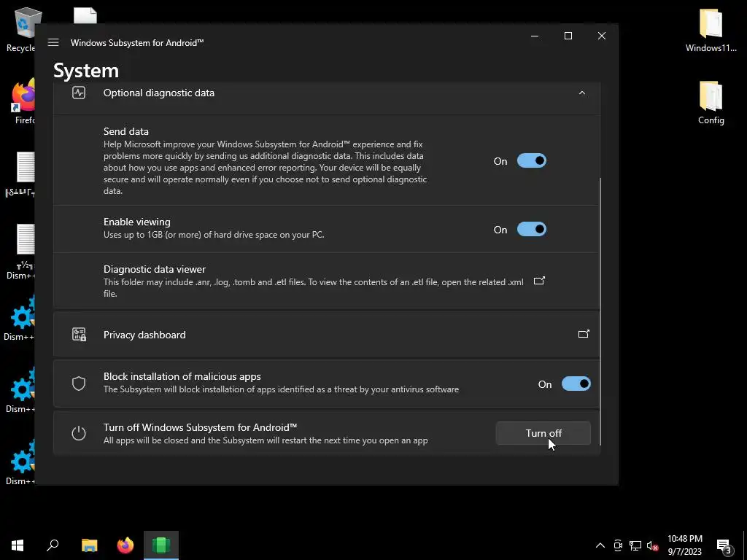Select the Recycle Bin desktop icon
Viewport: 747px width, 560px height.
20,30
